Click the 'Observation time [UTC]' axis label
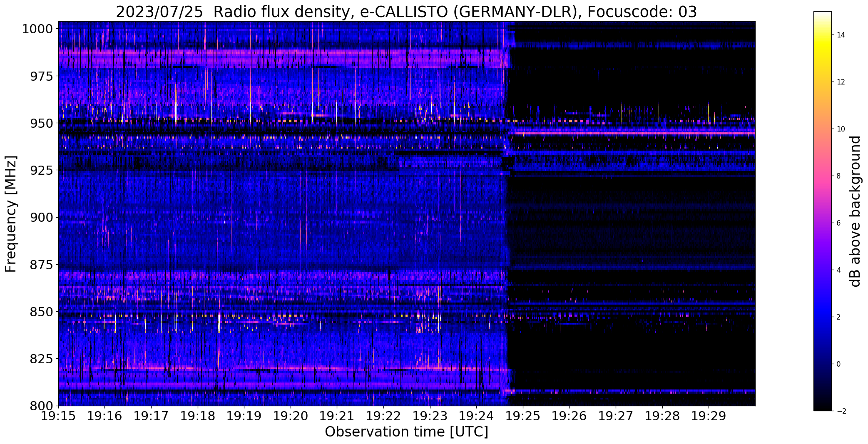 tap(406, 432)
